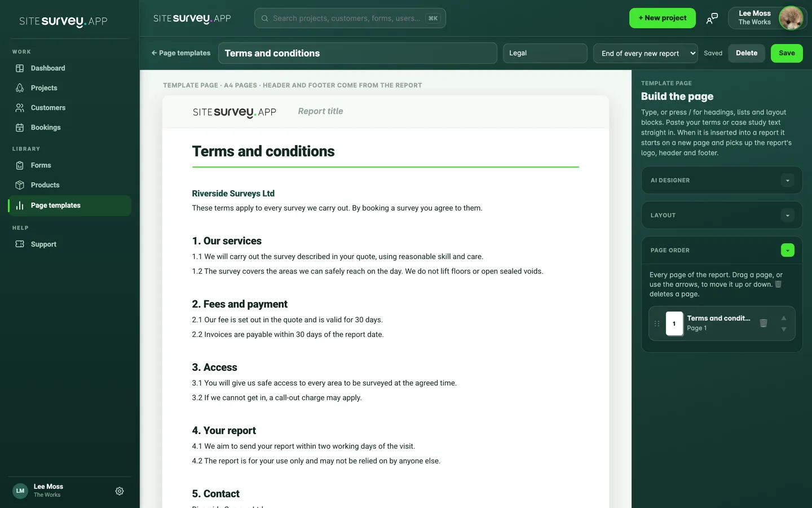Focus the search projects field

tap(350, 18)
